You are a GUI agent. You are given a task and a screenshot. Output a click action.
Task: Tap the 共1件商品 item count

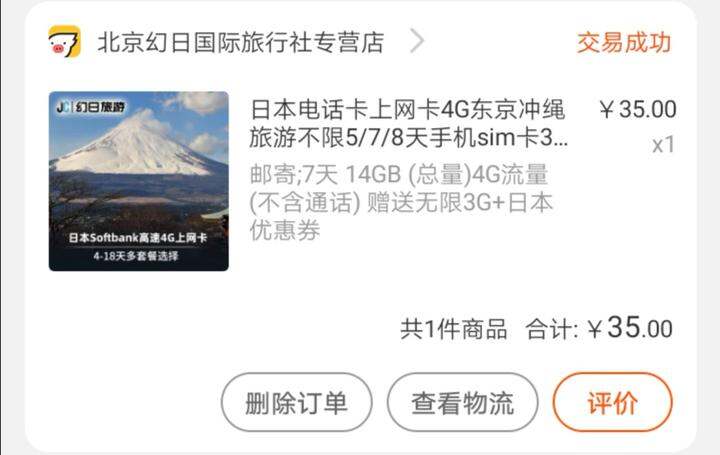pos(453,329)
